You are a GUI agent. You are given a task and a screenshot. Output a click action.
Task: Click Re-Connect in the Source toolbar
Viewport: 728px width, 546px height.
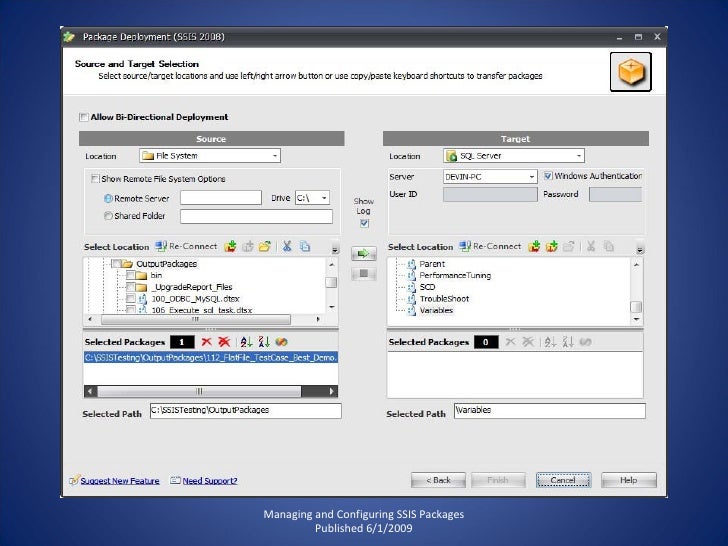(187, 247)
